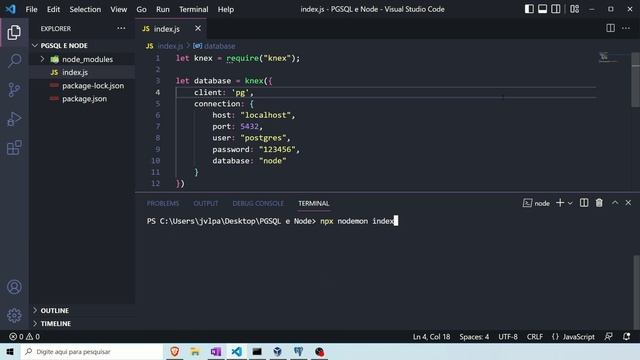Open the View menu
Viewport: 640px width, 360px height.
[x=118, y=9]
